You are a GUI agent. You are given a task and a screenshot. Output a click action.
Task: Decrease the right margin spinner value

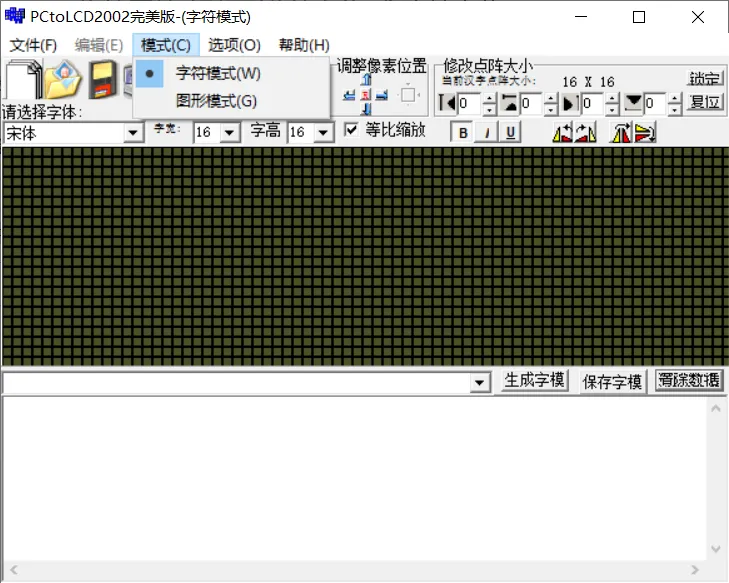[x=612, y=109]
